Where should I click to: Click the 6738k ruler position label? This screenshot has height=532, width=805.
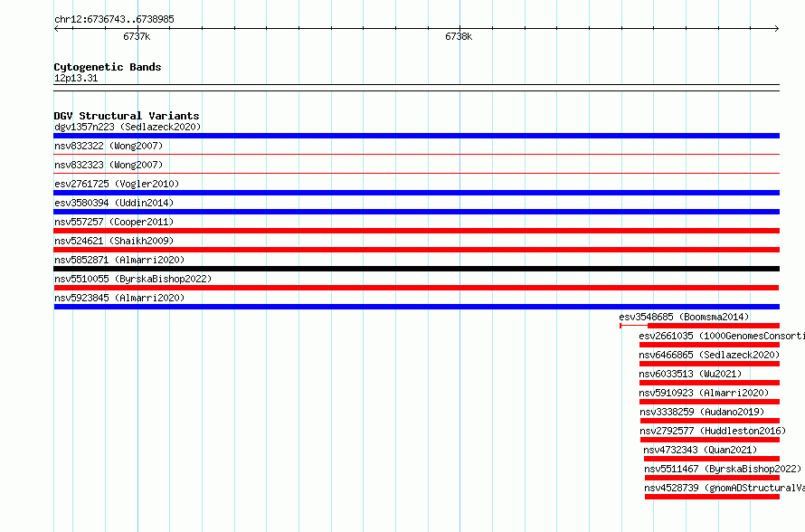point(459,37)
